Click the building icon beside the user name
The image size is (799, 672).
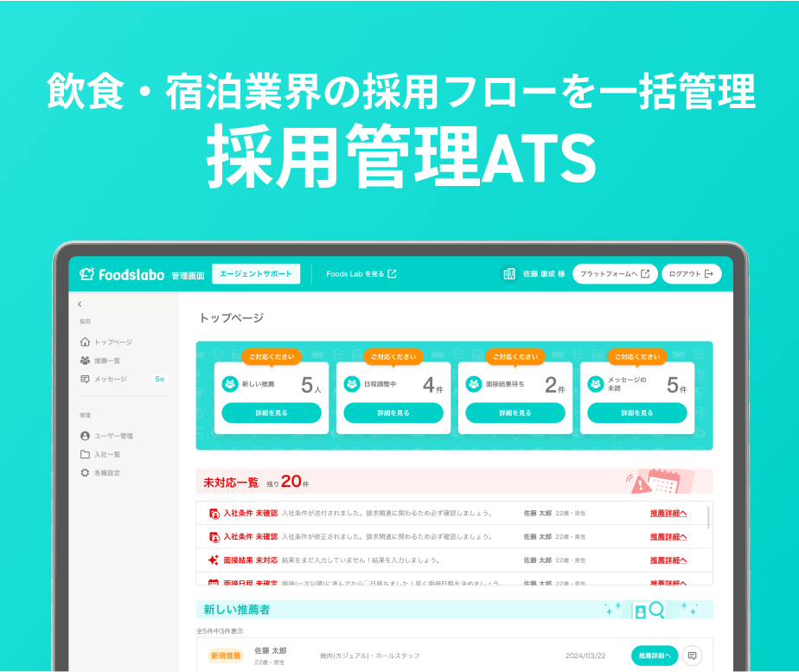click(x=509, y=274)
